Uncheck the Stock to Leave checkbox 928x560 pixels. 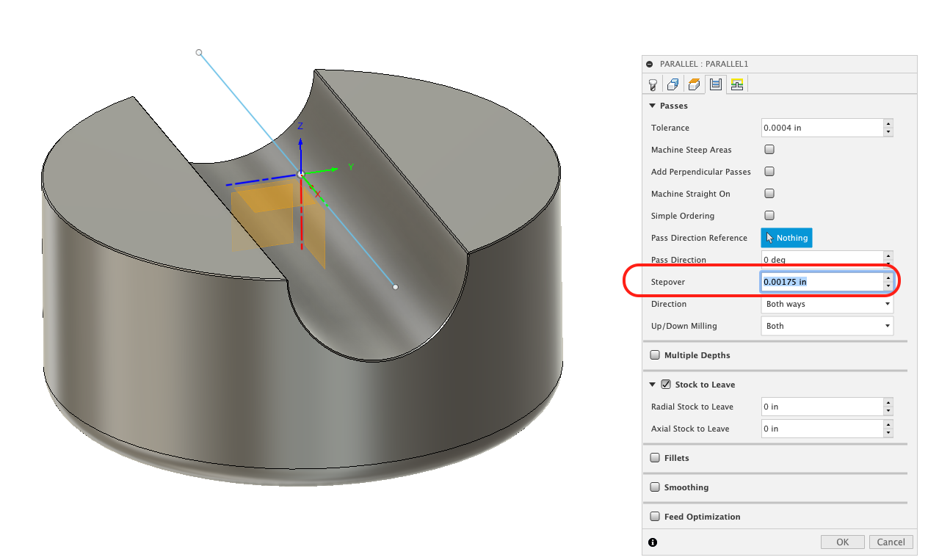click(x=666, y=385)
